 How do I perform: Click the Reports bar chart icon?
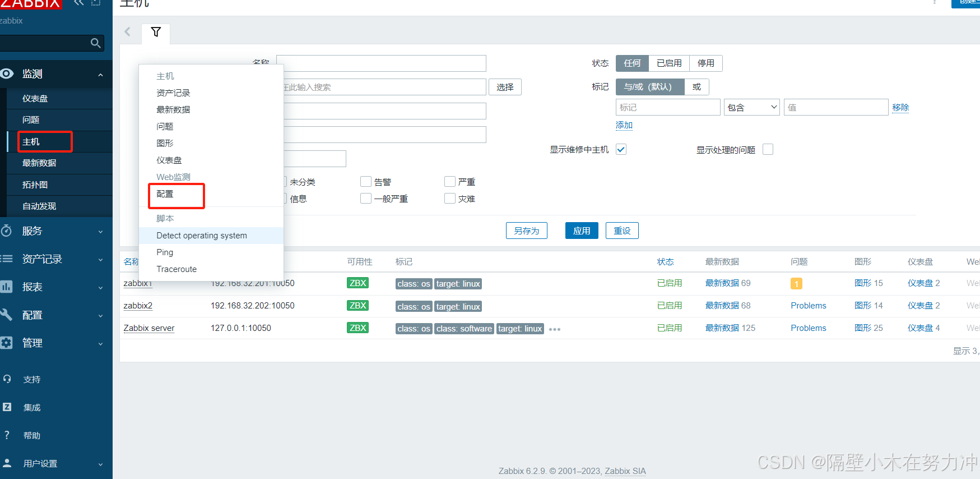pyautogui.click(x=6, y=287)
